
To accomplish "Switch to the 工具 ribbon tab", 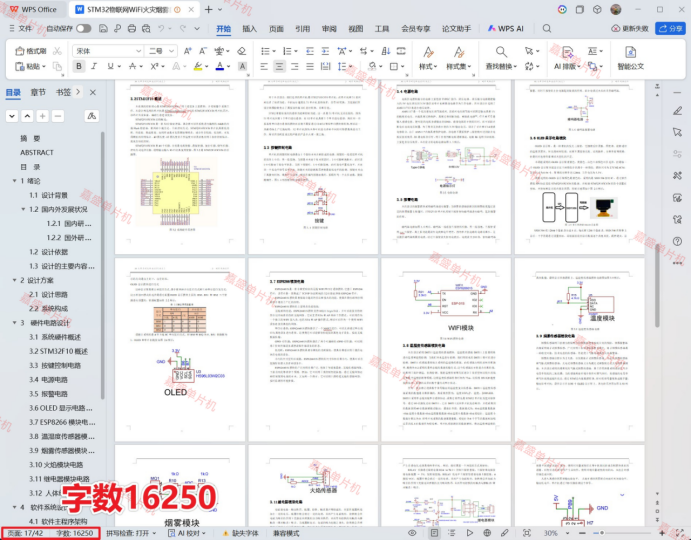I will tap(382, 28).
